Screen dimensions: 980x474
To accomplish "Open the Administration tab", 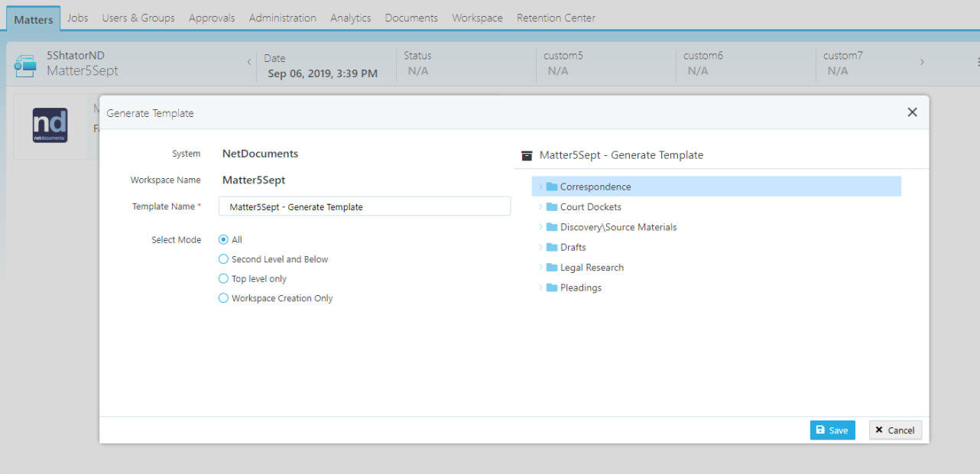I will click(x=283, y=18).
